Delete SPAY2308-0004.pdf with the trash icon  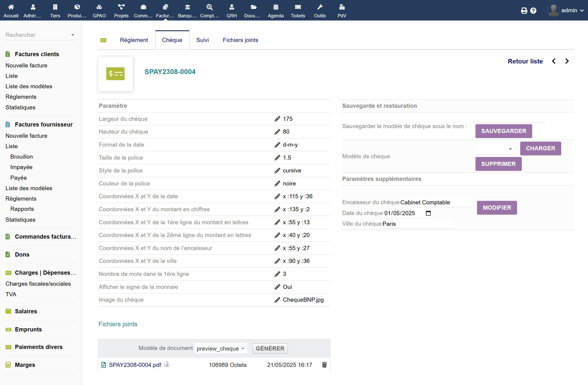click(324, 365)
